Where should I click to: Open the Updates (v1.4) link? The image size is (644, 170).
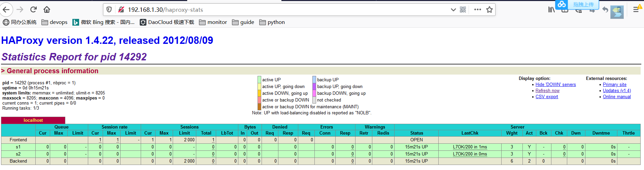click(617, 91)
